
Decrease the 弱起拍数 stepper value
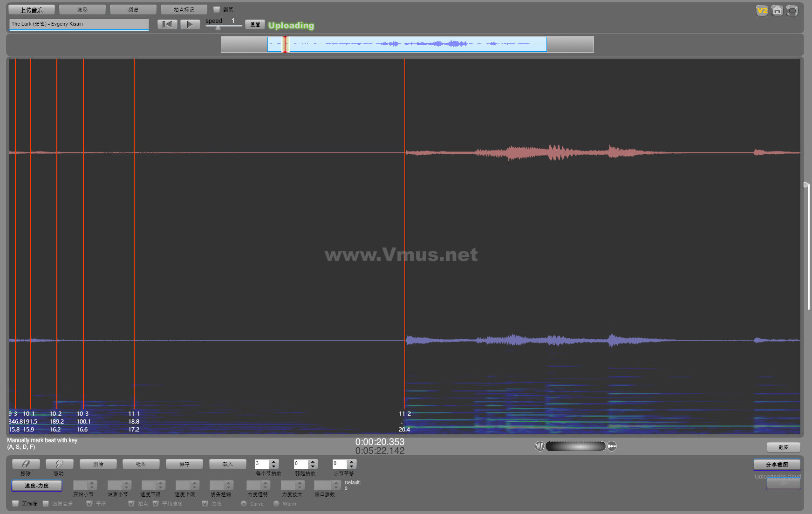(x=313, y=466)
